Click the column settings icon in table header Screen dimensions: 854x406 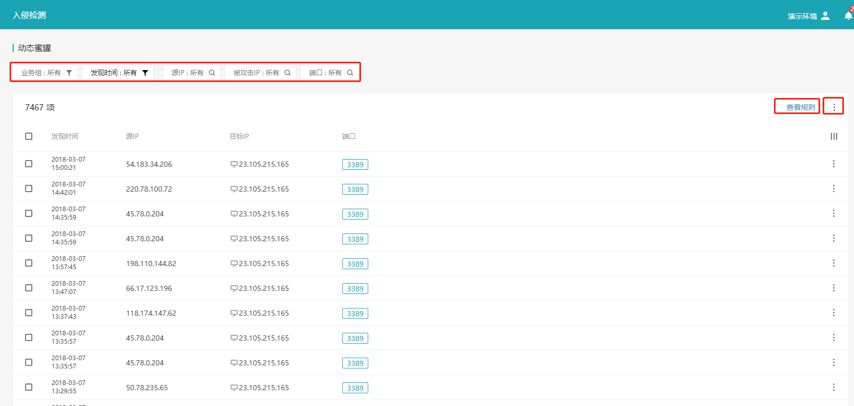(834, 136)
